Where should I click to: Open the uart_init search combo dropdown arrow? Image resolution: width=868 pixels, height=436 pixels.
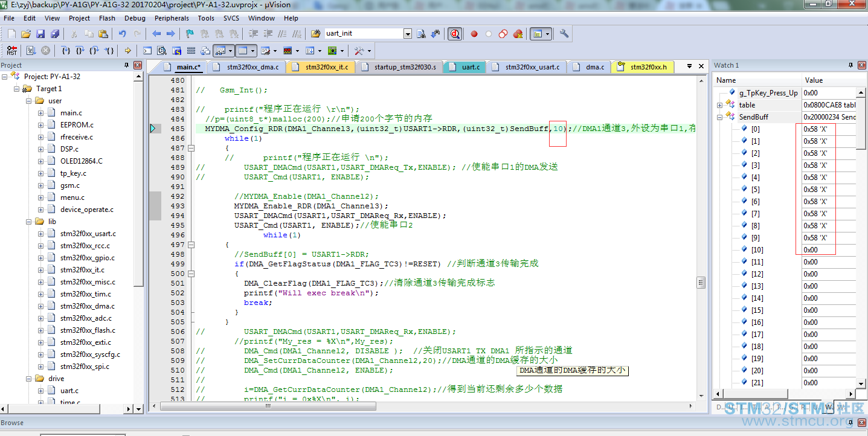(408, 34)
